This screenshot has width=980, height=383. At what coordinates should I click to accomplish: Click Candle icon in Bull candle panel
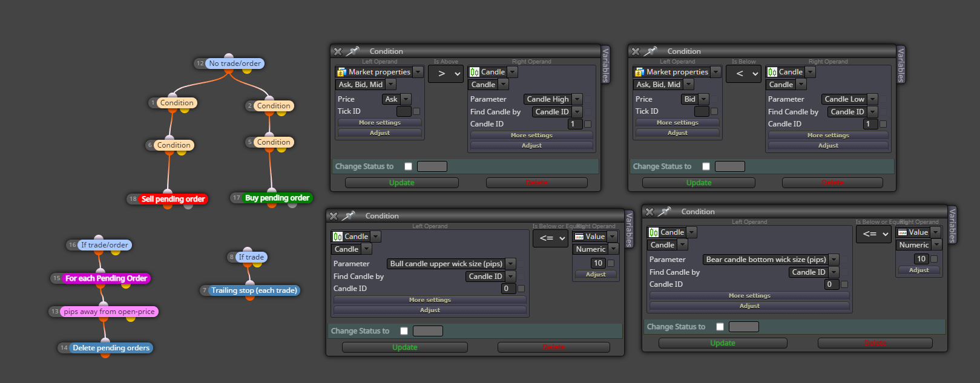[338, 237]
